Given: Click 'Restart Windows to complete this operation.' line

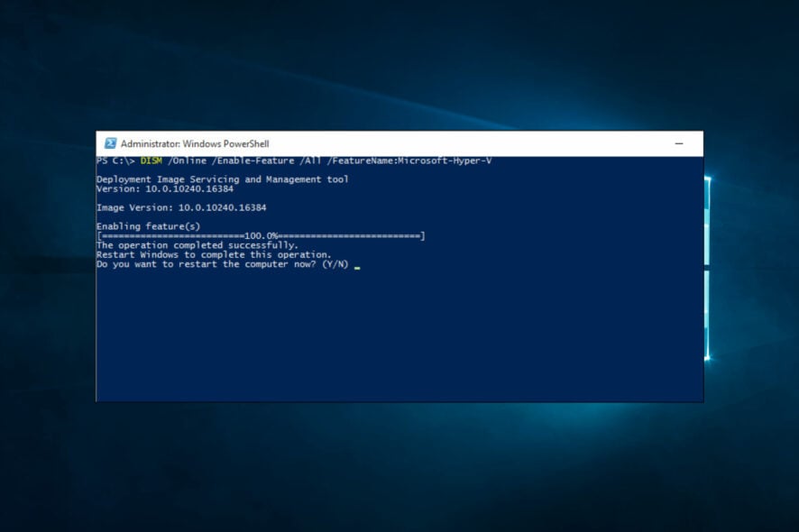Looking at the screenshot, I should [x=214, y=255].
